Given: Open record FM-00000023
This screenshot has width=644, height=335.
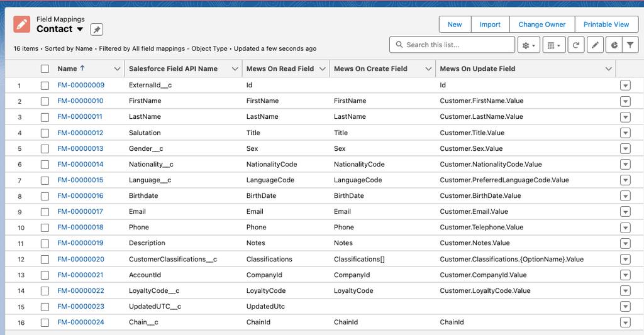Looking at the screenshot, I should point(81,306).
